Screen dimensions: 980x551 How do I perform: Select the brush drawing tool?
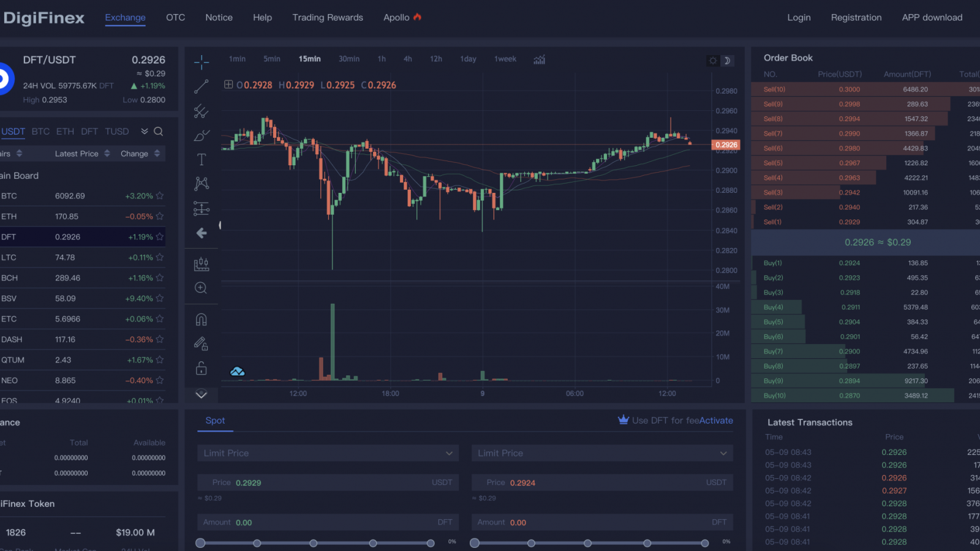(x=202, y=135)
